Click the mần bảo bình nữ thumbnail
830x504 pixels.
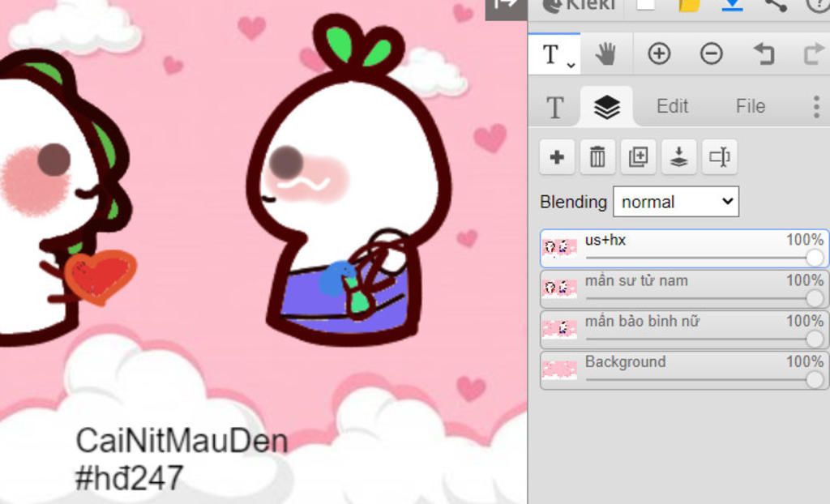point(559,330)
